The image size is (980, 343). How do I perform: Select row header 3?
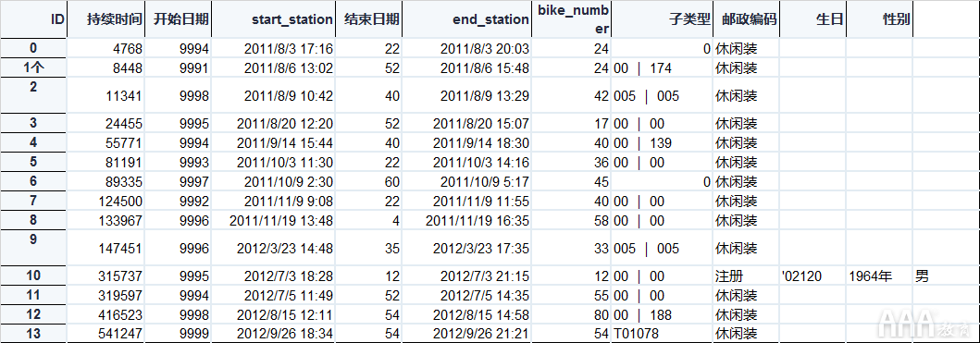tap(33, 124)
